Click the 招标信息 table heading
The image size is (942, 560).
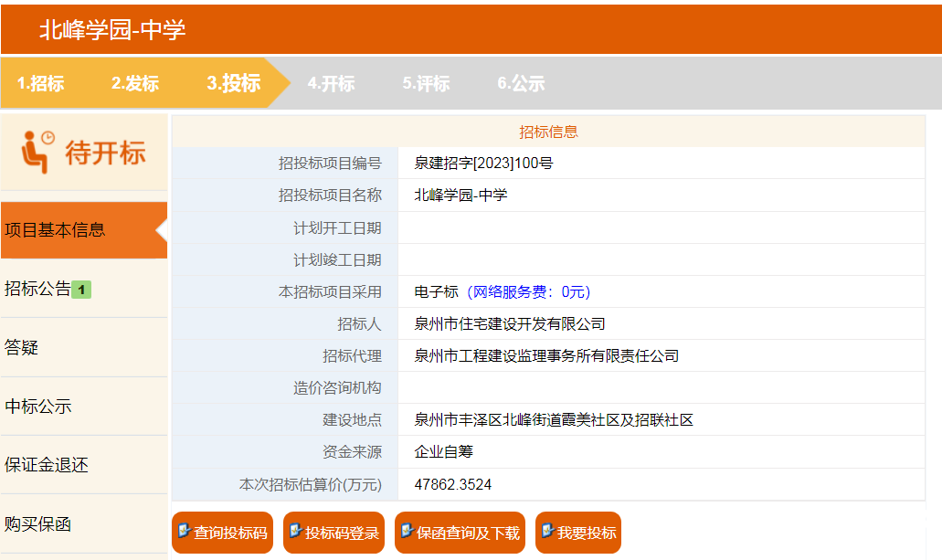(548, 132)
